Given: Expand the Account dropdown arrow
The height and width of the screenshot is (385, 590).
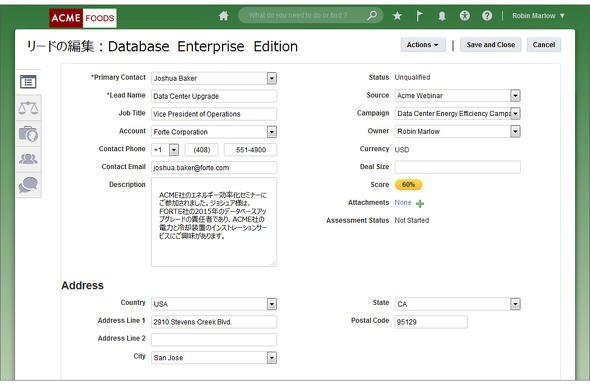Looking at the screenshot, I should tap(272, 132).
